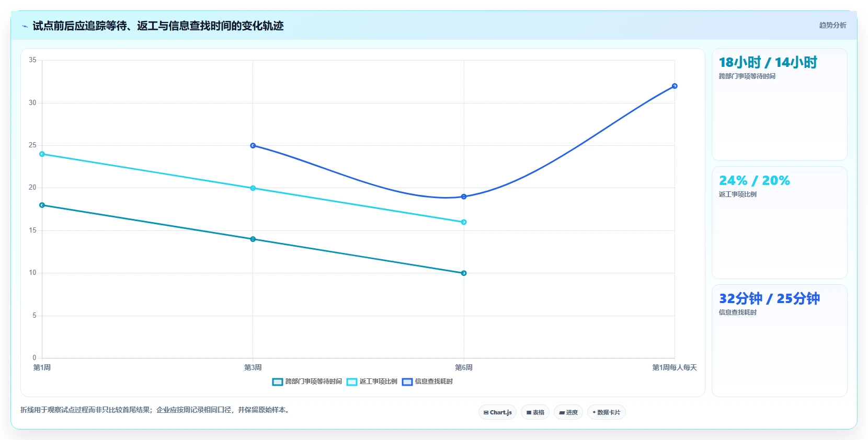Click the 信息查找耗时 legend color box
868x440 pixels.
407,382
